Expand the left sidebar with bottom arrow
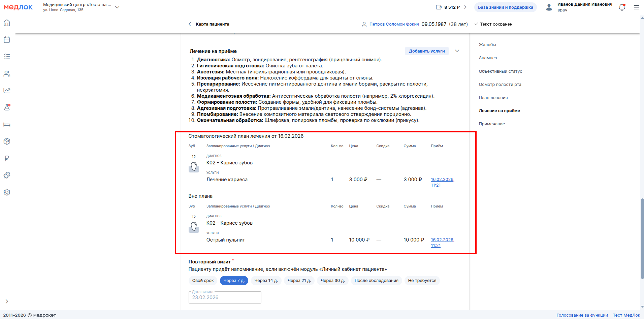 pyautogui.click(x=7, y=301)
